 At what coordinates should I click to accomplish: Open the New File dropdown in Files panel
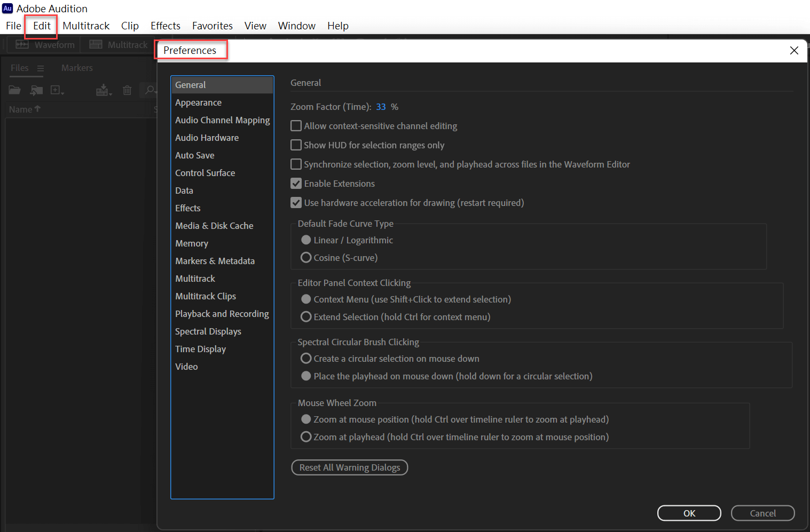click(x=57, y=90)
